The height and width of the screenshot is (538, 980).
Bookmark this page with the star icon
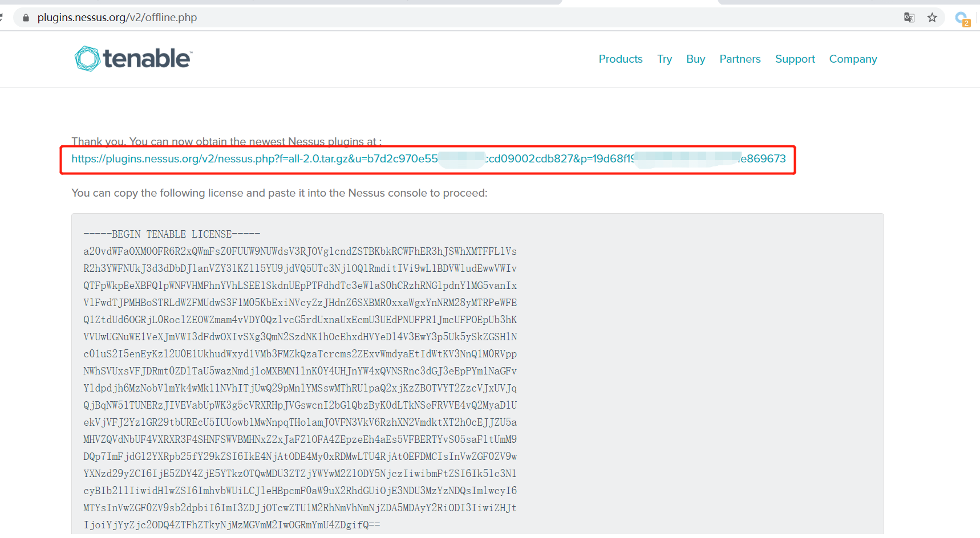tap(932, 18)
